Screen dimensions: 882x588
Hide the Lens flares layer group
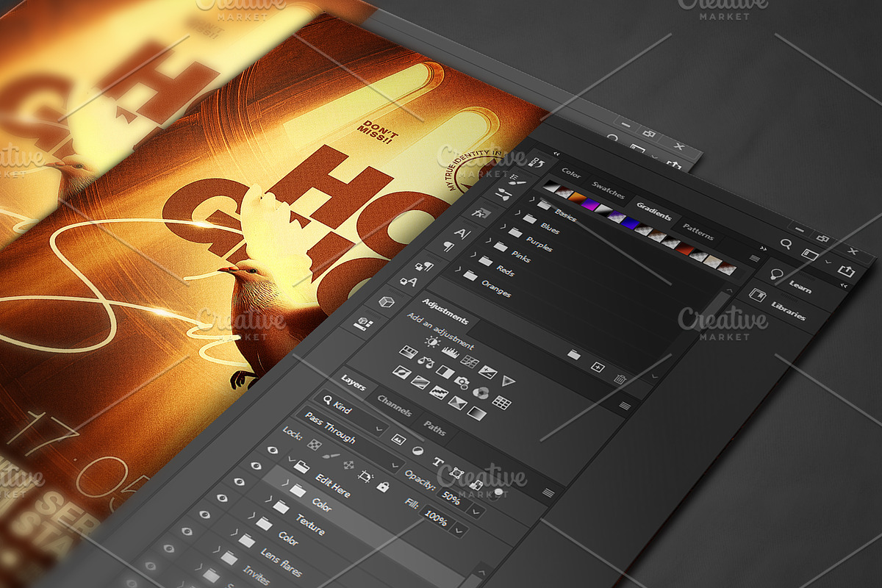(204, 514)
